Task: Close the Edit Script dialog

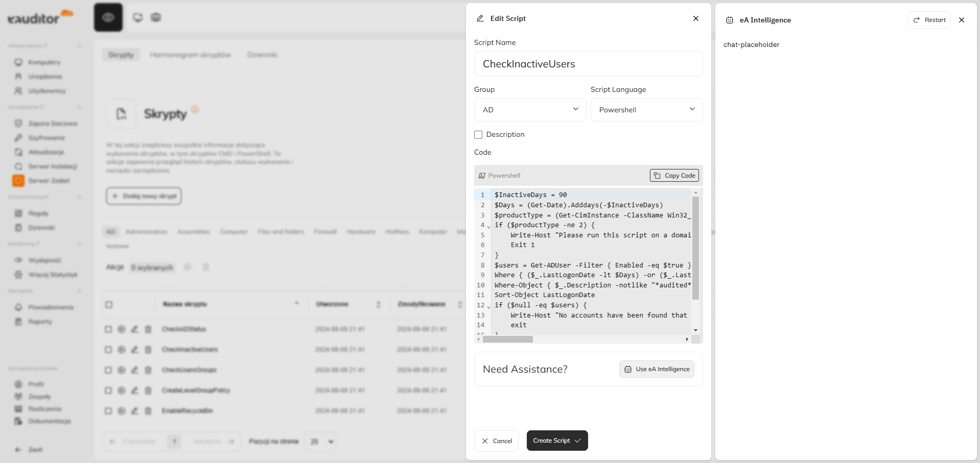Action: click(695, 18)
